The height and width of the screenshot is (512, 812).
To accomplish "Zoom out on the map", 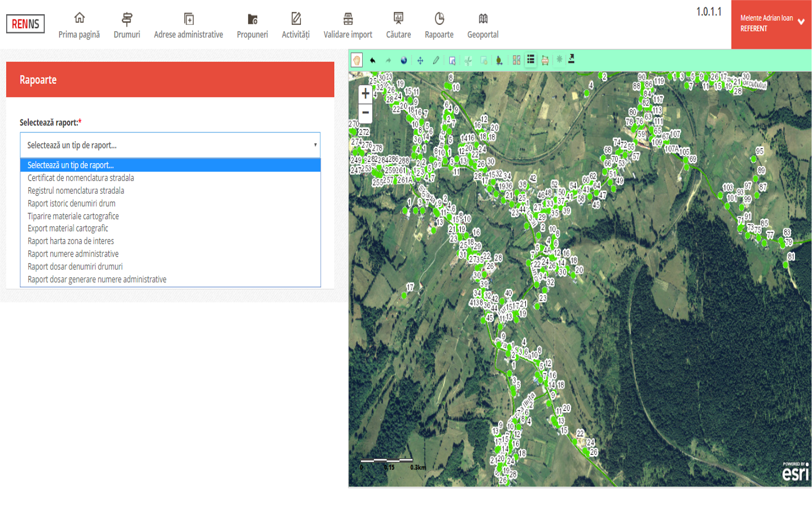I will 365,113.
